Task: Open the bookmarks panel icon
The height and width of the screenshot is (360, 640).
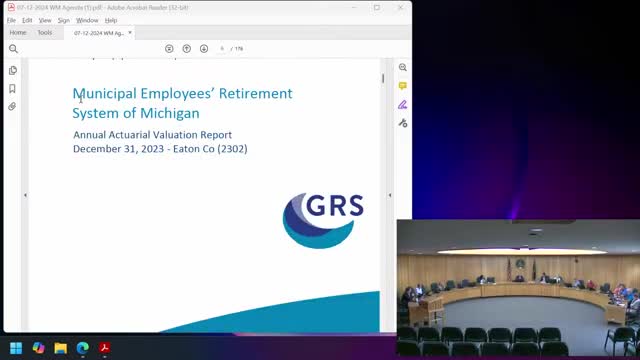Action: point(12,89)
